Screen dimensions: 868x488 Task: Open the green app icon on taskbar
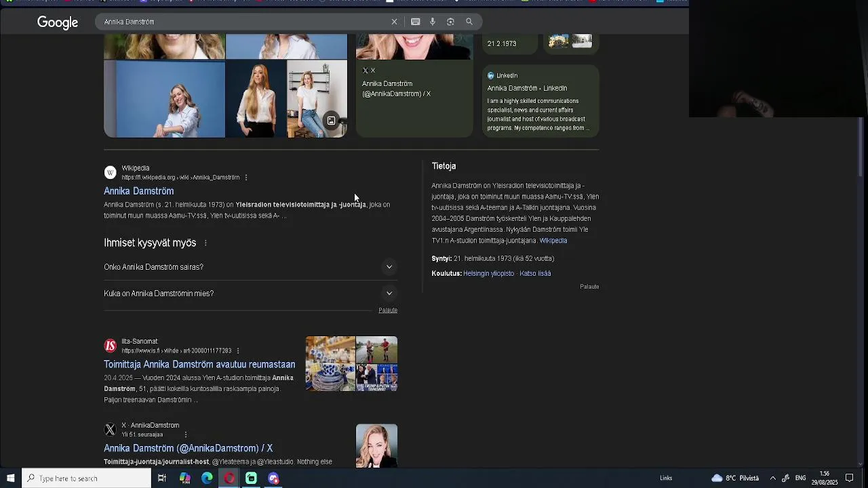tap(251, 479)
